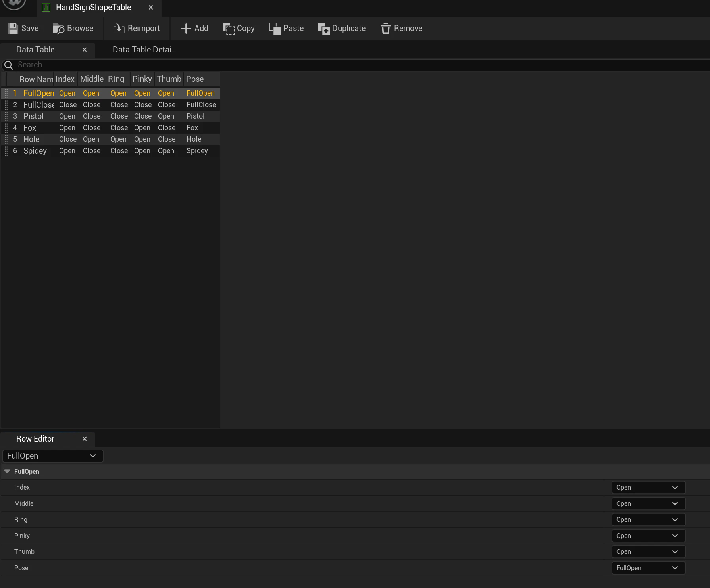
Task: Sort by the Pose column header
Action: click(x=202, y=79)
